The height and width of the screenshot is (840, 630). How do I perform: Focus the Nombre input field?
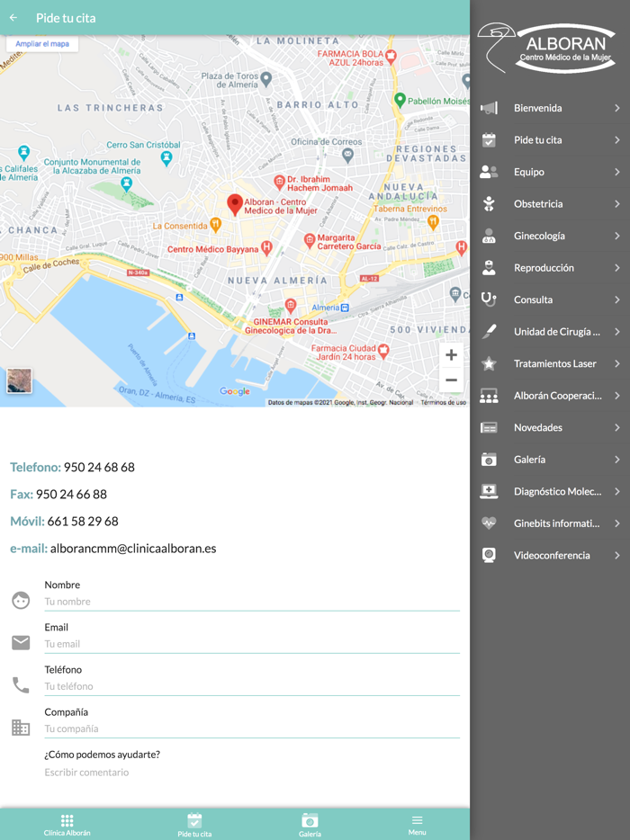click(252, 602)
